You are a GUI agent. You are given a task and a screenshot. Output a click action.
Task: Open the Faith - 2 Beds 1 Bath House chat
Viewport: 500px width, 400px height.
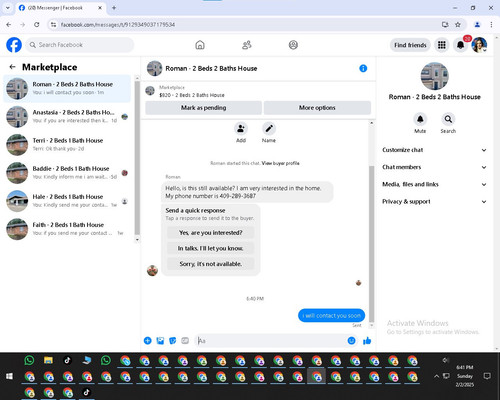(x=67, y=229)
